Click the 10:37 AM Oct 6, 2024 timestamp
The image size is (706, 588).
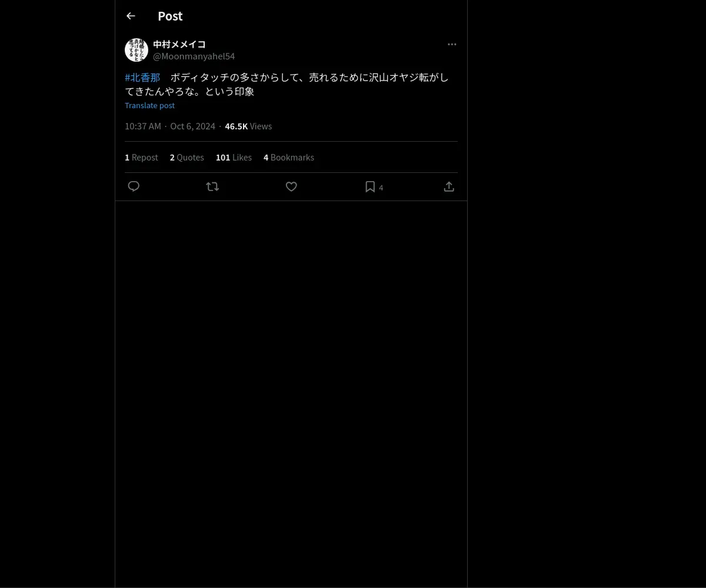coord(170,126)
